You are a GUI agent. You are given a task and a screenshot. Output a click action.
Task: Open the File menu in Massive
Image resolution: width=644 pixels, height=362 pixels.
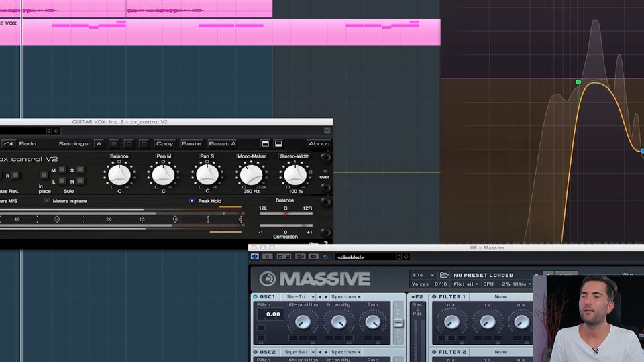pos(423,275)
